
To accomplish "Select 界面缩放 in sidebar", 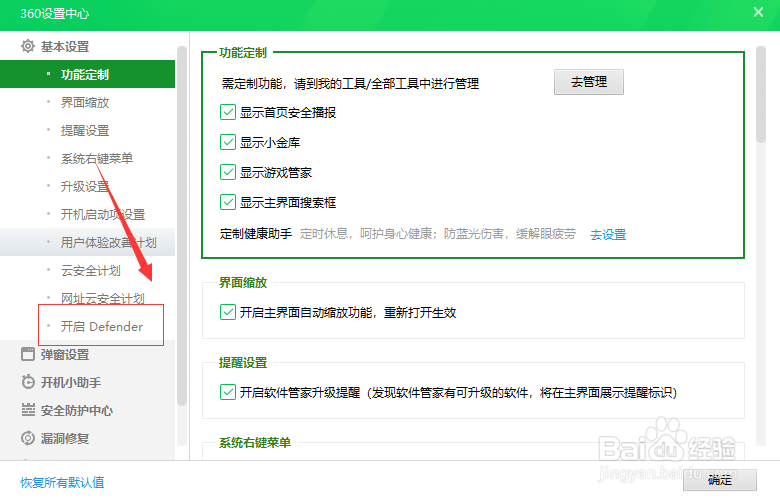I will (x=88, y=102).
